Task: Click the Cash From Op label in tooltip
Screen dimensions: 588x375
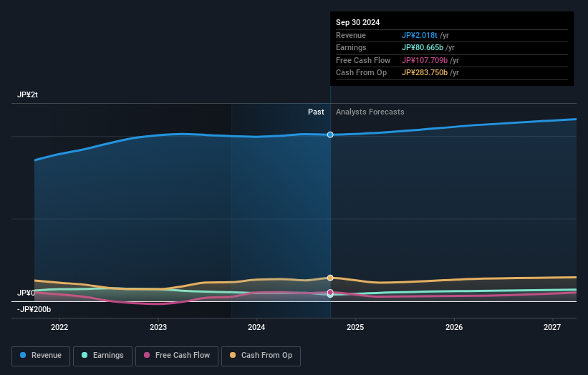Action: pyautogui.click(x=361, y=73)
